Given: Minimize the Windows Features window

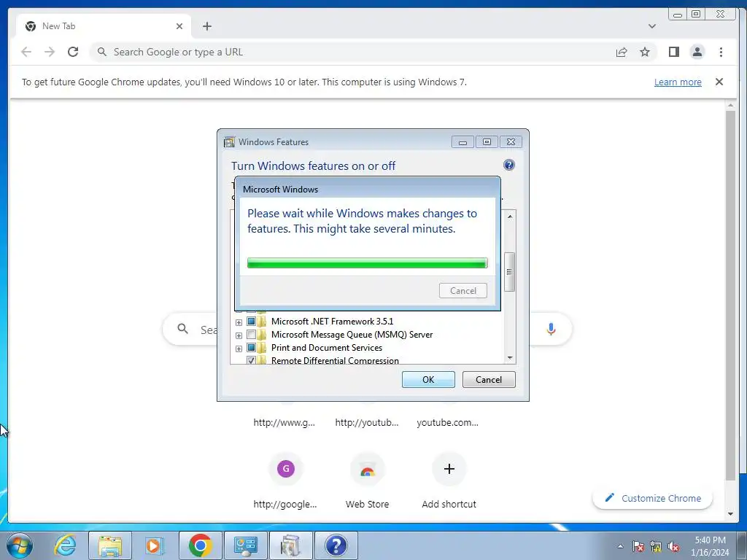Looking at the screenshot, I should pos(462,142).
